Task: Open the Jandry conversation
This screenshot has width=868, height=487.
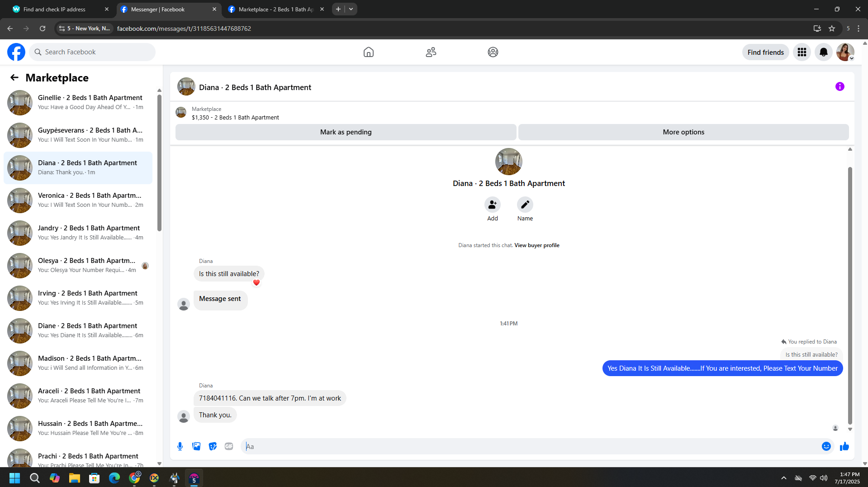Action: [78, 233]
